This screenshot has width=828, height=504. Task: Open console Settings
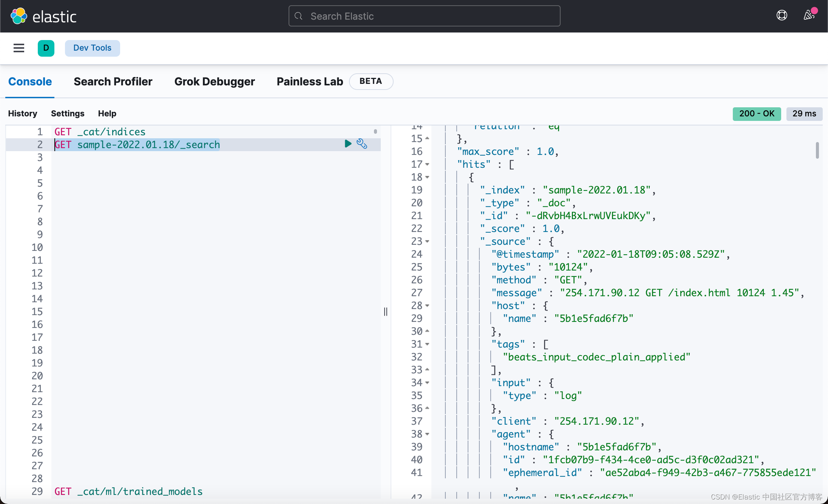68,113
